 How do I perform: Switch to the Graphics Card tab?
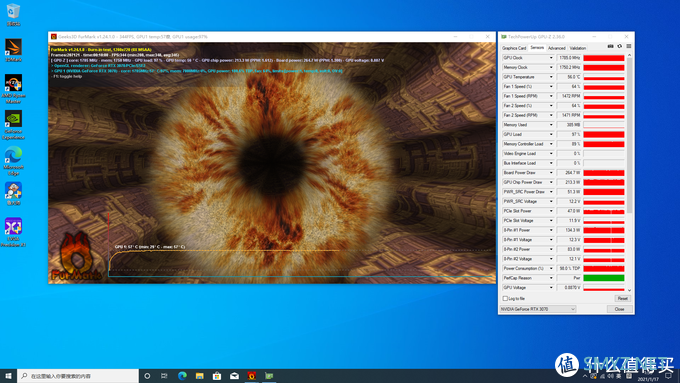[x=514, y=48]
